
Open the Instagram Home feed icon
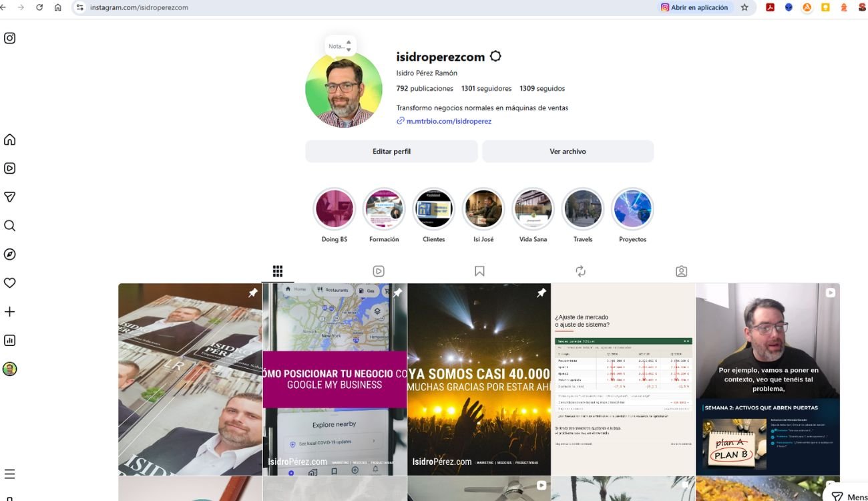pos(10,140)
